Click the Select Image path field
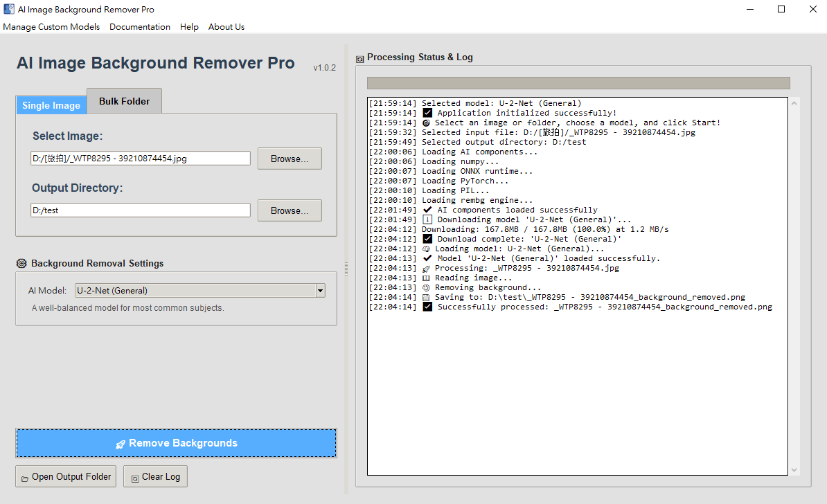This screenshot has height=504, width=827. (141, 159)
